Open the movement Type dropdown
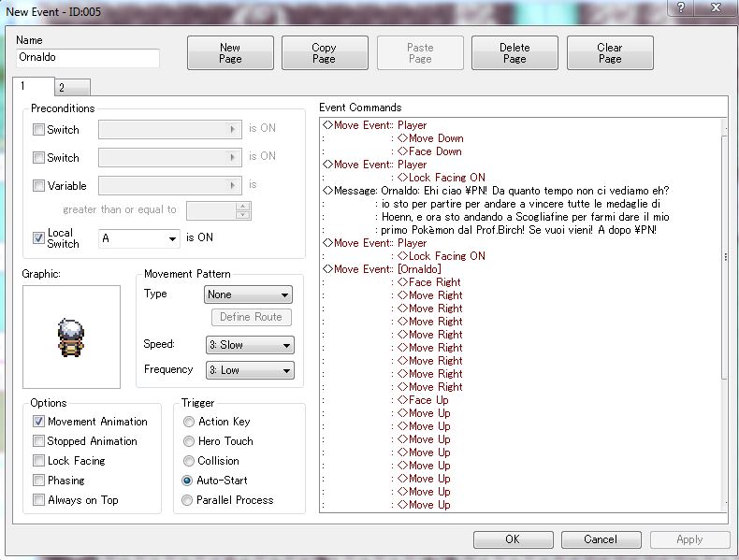Image resolution: width=739 pixels, height=560 pixels. click(248, 294)
